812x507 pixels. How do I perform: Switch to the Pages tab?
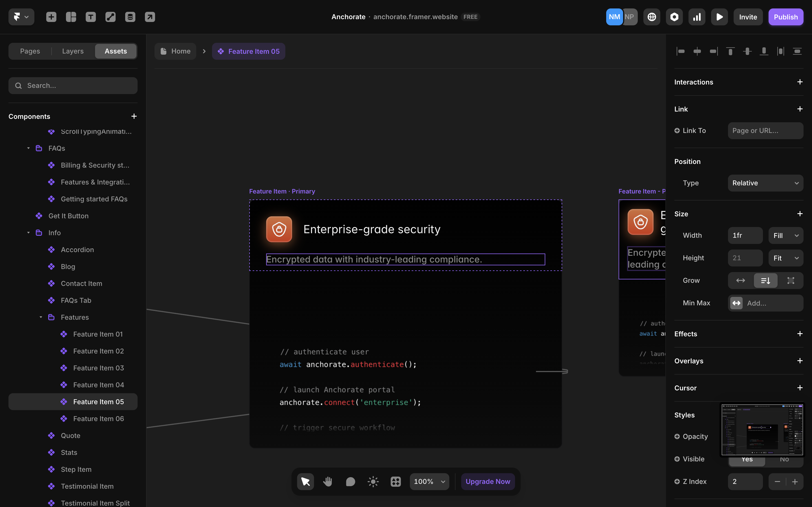point(30,51)
